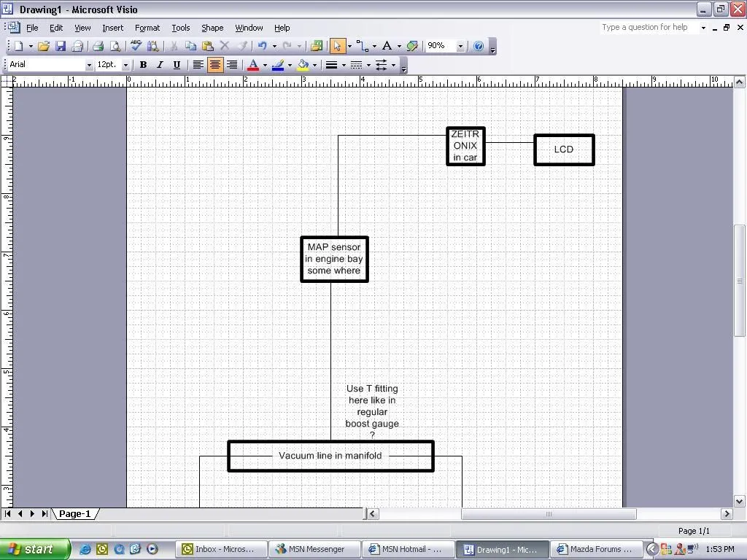This screenshot has height=560, width=747.
Task: Open a file with the folder icon
Action: [44, 46]
